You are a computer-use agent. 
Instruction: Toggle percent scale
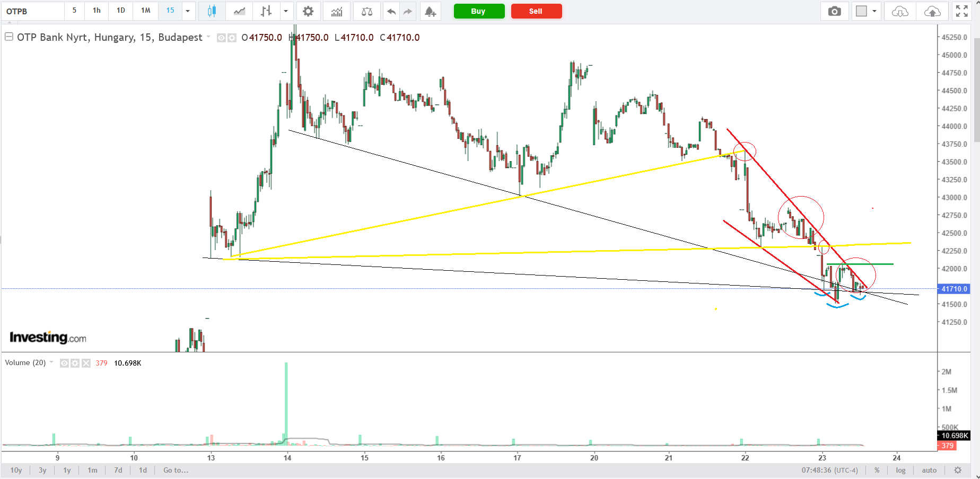click(877, 470)
